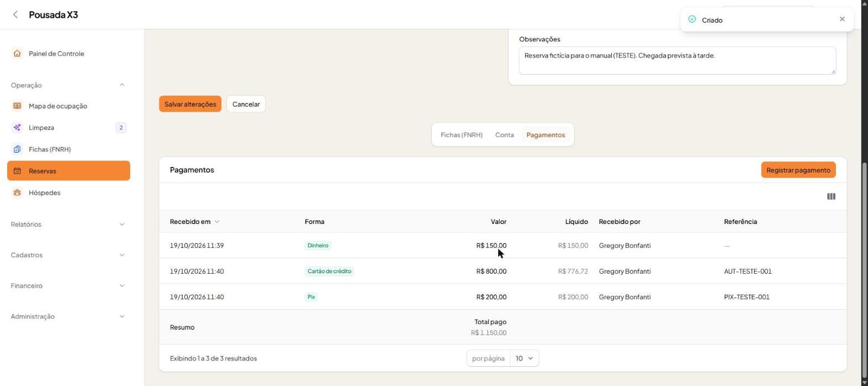Click the Hóspedes people icon

click(x=17, y=192)
